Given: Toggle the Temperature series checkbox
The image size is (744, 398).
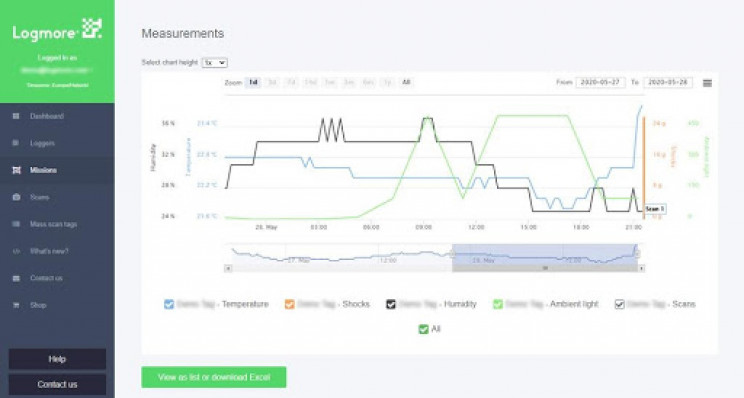Looking at the screenshot, I should 169,305.
